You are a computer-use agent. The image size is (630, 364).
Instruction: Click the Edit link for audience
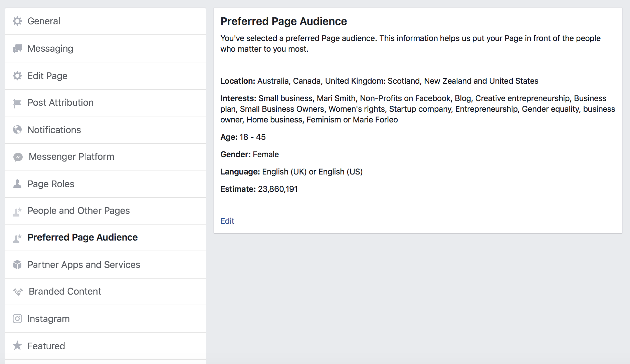(x=227, y=221)
